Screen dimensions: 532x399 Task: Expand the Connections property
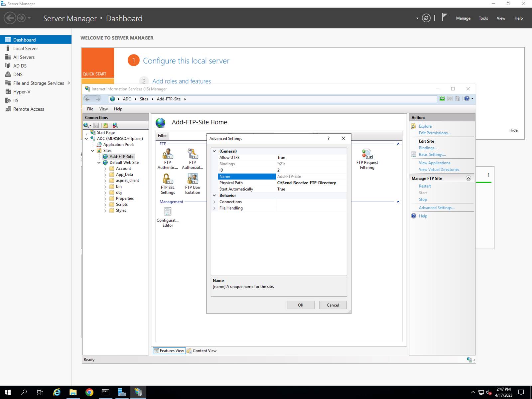(214, 202)
